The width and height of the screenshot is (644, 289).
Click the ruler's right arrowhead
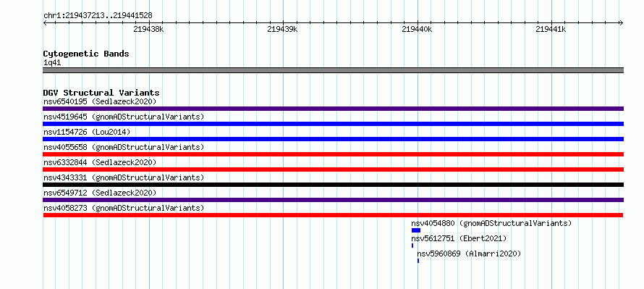(x=622, y=23)
